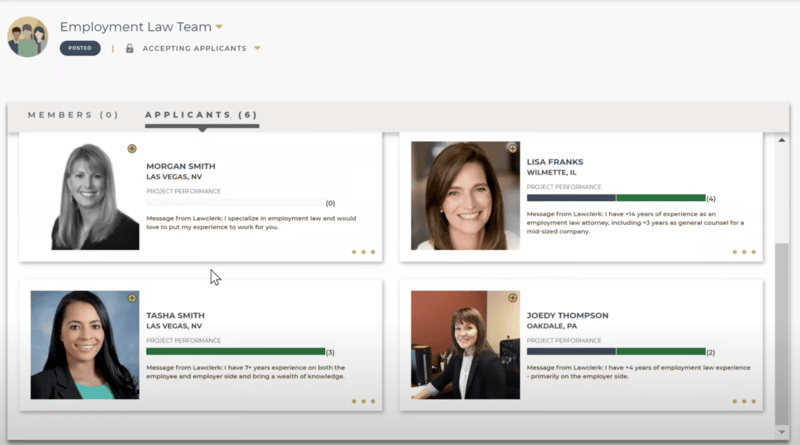800x445 pixels.
Task: Add Tasha Smith using the plus icon
Action: (132, 298)
